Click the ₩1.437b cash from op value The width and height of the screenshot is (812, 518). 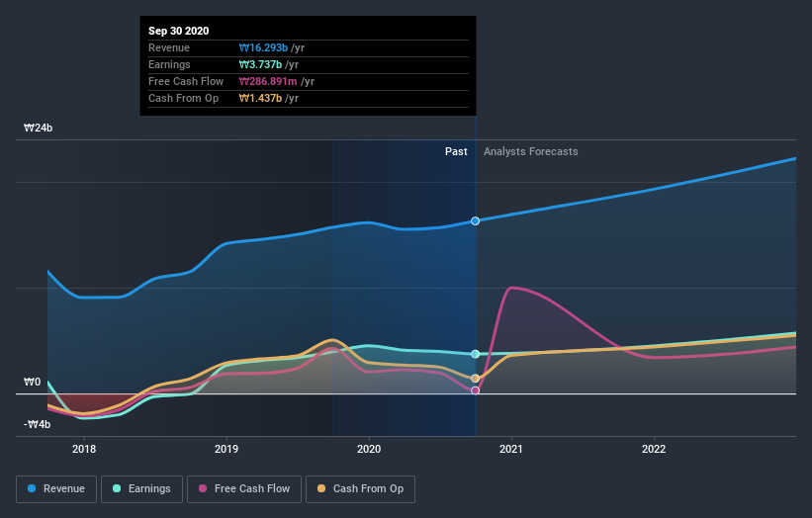260,98
